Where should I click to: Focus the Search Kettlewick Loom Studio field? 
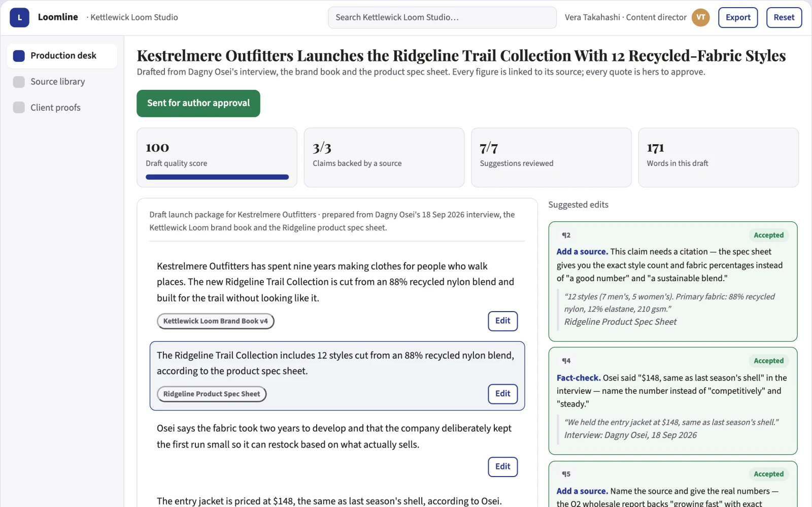pyautogui.click(x=442, y=17)
